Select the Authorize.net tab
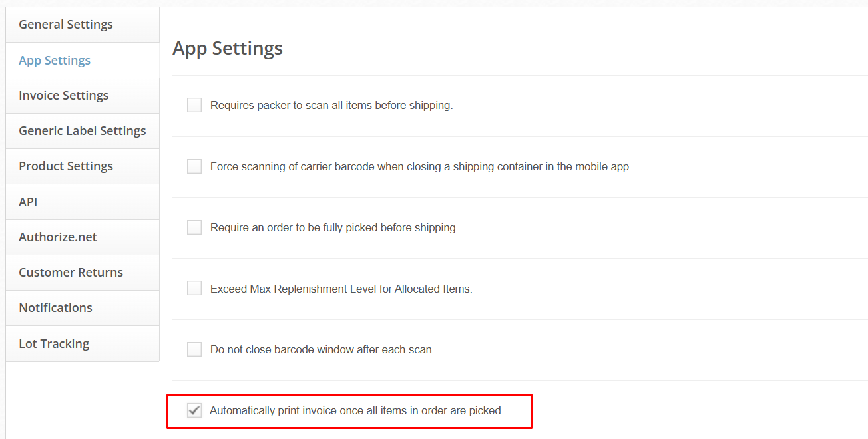The height and width of the screenshot is (439, 868). click(x=58, y=237)
